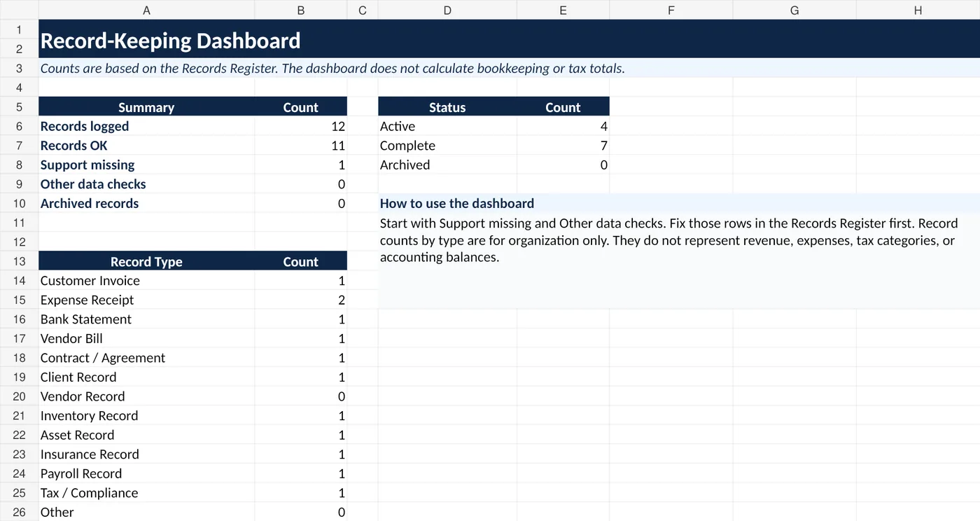Click the "Tax / Compliance" cell
Screen dimensions: 980x521
click(x=146, y=492)
